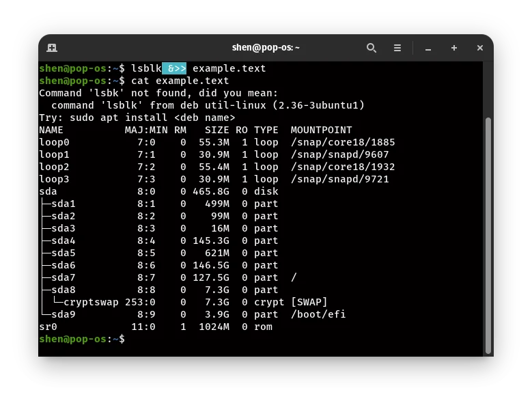Viewport: 532px width, 399px height.
Task: Click the loop3 device name
Action: (x=54, y=179)
